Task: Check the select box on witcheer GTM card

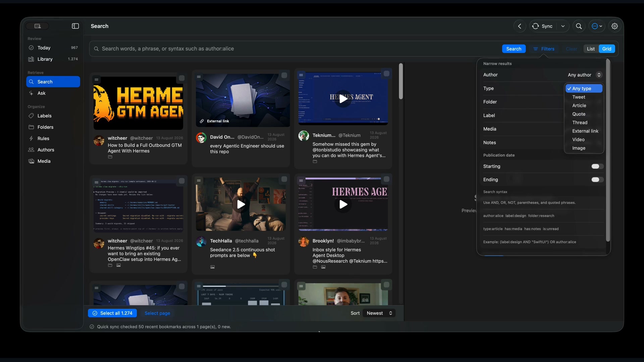Action: 181,78
